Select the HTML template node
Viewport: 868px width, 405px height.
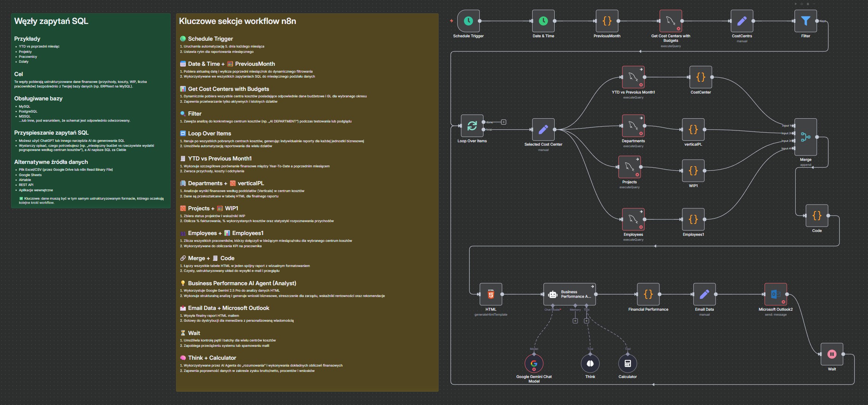coord(491,294)
